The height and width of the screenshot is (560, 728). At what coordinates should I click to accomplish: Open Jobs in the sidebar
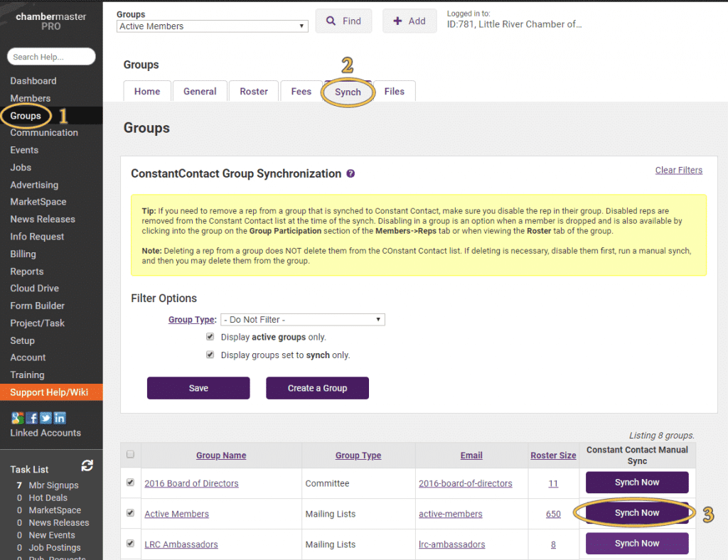[21, 168]
